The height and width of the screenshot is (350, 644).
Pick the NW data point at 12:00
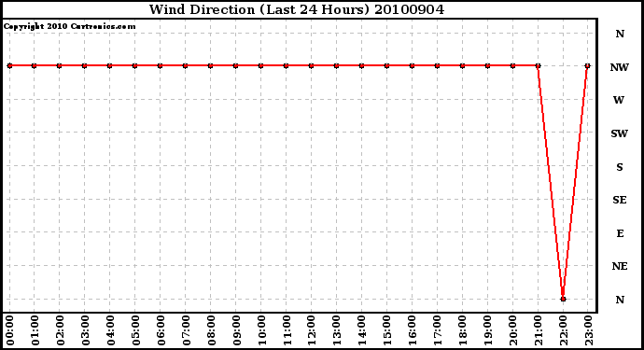coord(311,65)
